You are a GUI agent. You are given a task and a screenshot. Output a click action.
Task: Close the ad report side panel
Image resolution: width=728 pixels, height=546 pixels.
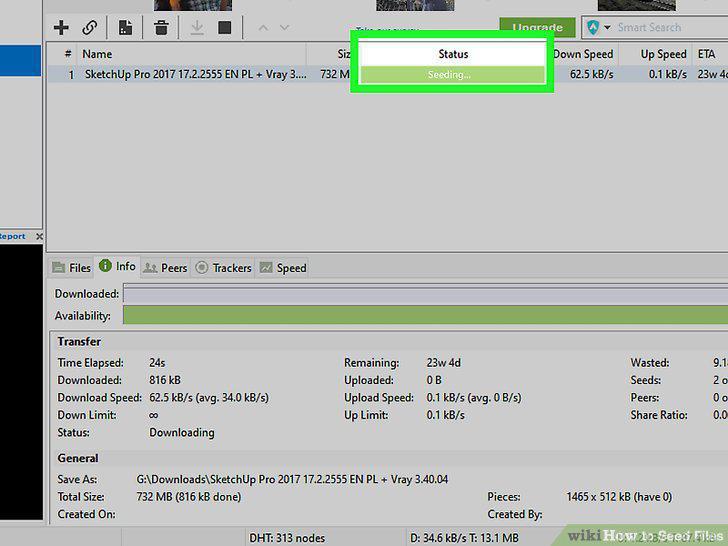click(x=39, y=236)
